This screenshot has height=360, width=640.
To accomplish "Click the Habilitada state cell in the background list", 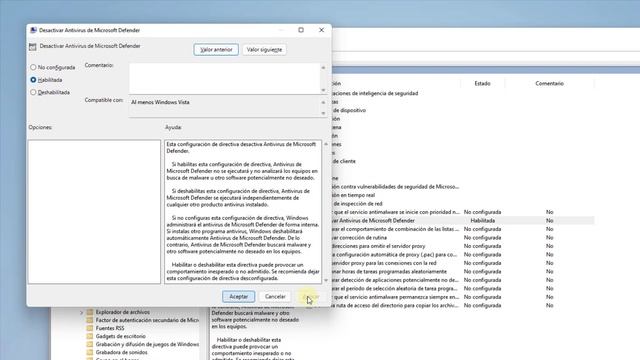I will [x=482, y=220].
